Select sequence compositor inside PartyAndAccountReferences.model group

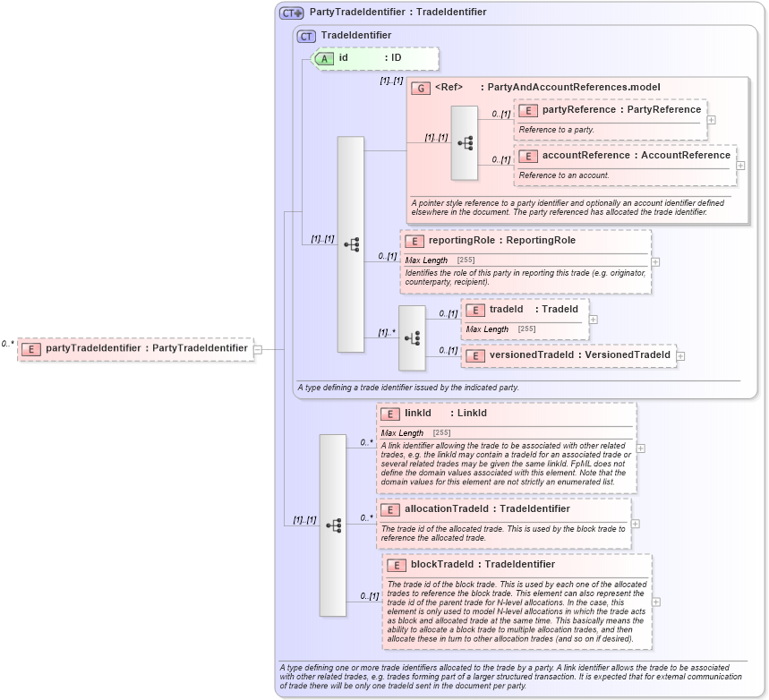pos(465,143)
